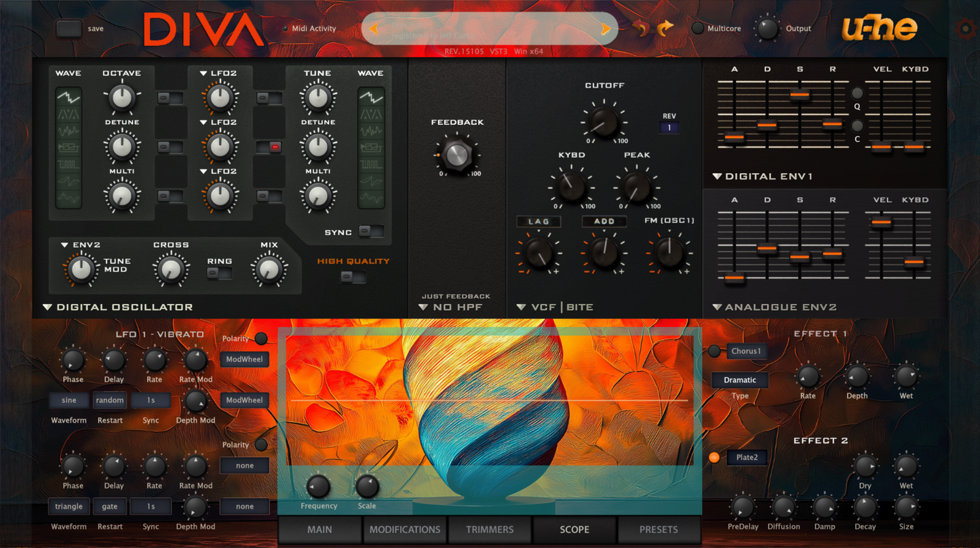Open the VCF | BITE filter menu
Screen dimensions: 980x548
tap(555, 307)
